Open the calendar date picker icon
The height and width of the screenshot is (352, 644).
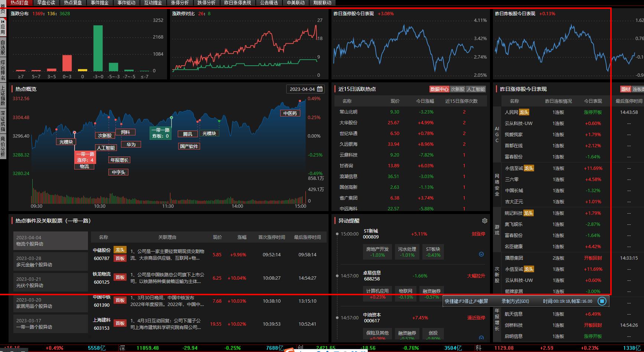320,89
